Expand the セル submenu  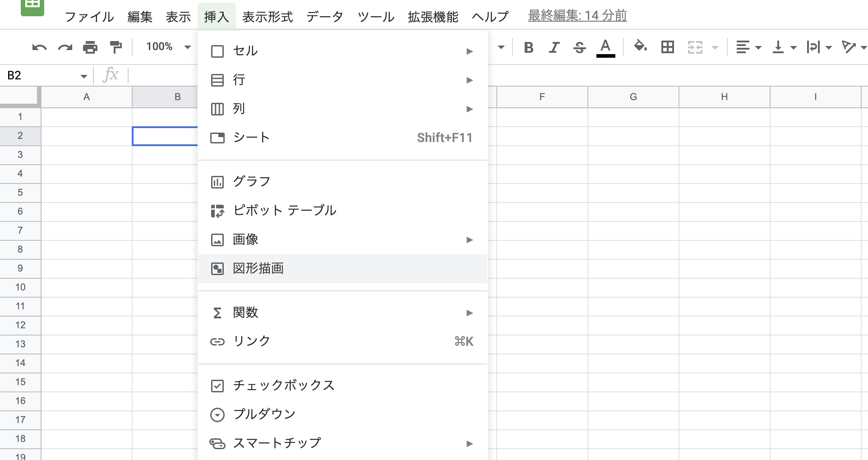[x=245, y=51]
